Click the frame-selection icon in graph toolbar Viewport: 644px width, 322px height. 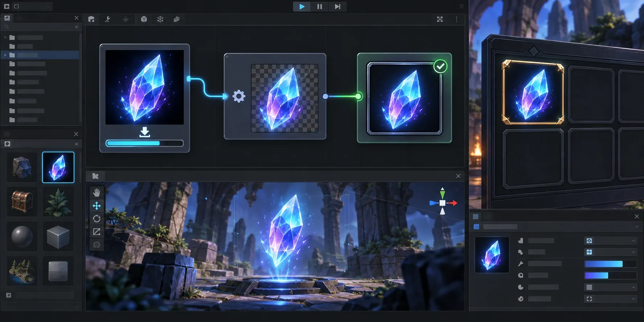pos(440,19)
